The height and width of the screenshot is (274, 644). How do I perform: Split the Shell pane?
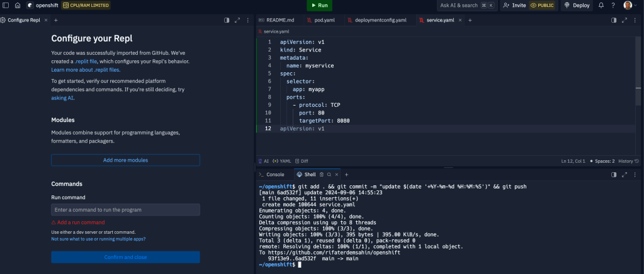point(614,175)
